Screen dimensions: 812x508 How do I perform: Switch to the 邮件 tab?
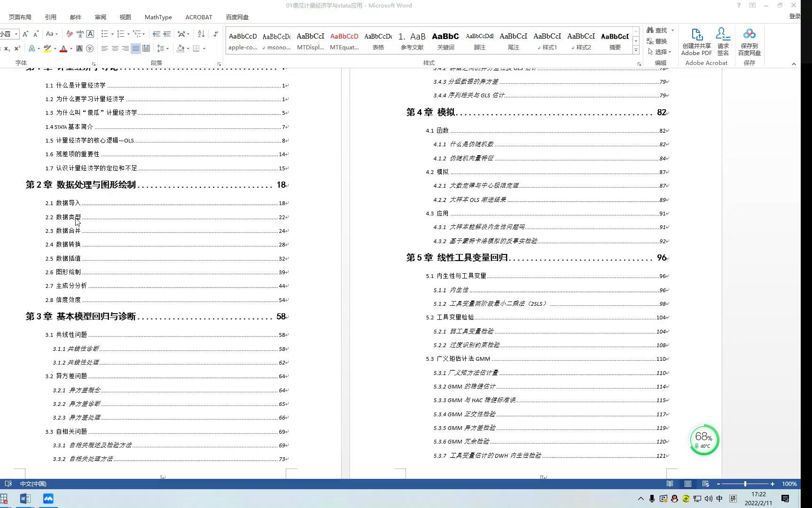coord(76,17)
